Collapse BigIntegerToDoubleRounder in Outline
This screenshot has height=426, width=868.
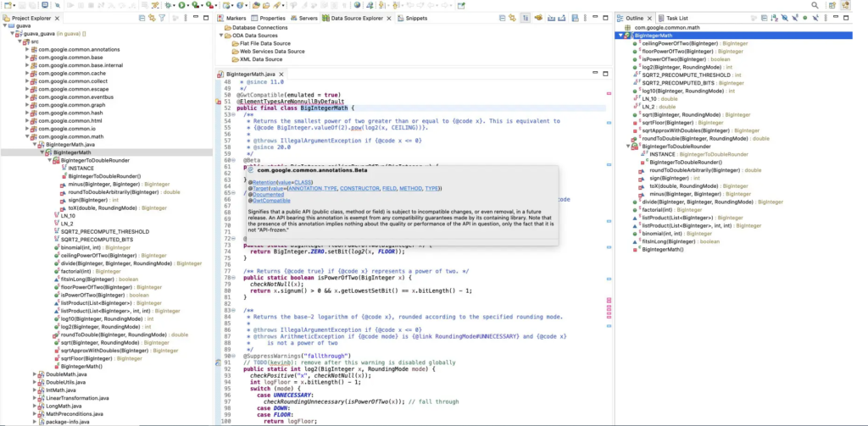click(x=628, y=147)
